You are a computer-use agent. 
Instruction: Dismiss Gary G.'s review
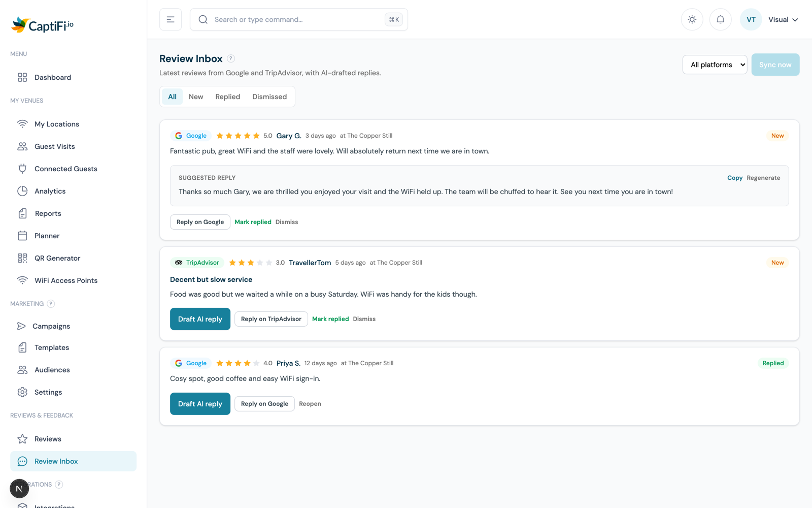(x=287, y=222)
